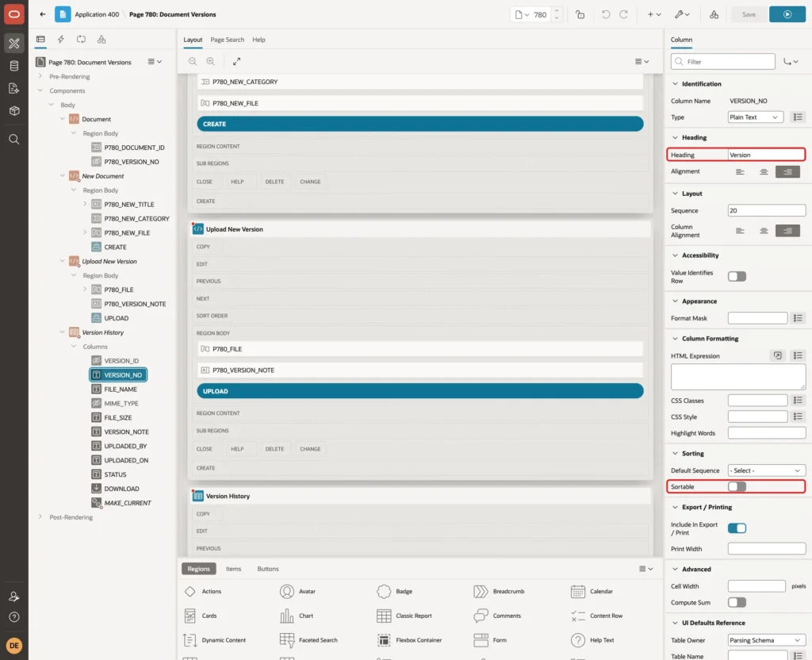Go back with the left arrow
Viewport: 812px width, 660px height.
pos(43,14)
